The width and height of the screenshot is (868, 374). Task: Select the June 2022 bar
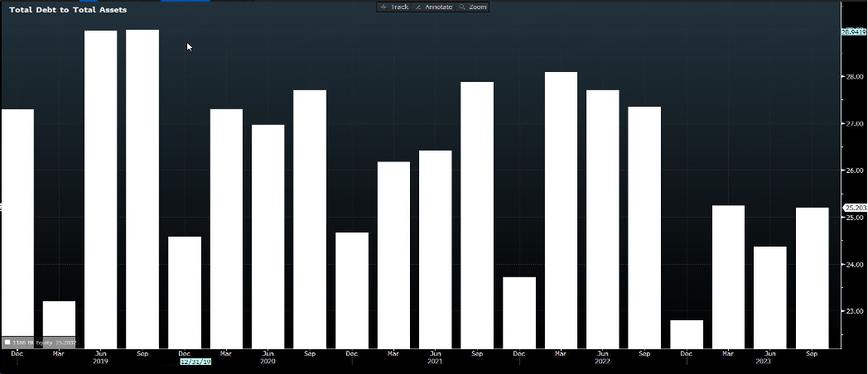coord(603,219)
